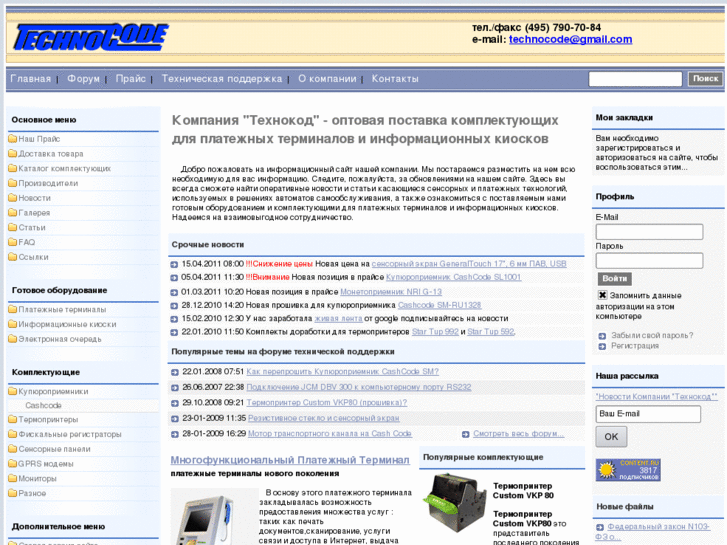The image size is (727, 545).
Task: Click folder icon beside Фискальные регистраторы
Action: point(13,434)
